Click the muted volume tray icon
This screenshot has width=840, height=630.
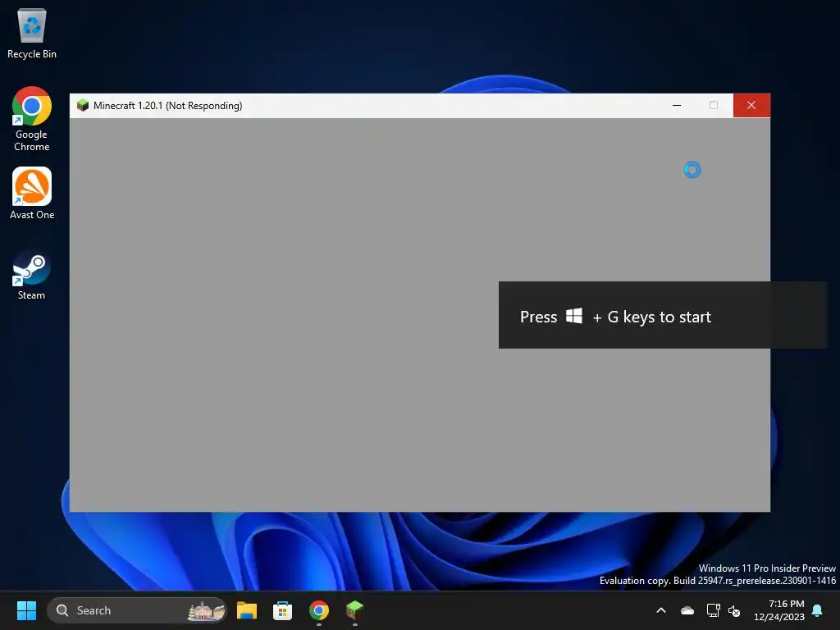734,610
